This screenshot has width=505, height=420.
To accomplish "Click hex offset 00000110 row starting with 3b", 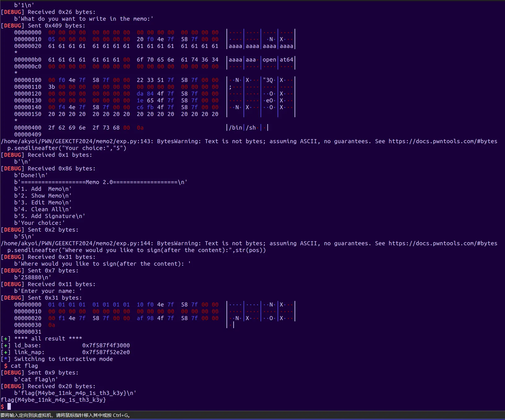I will pos(154,87).
